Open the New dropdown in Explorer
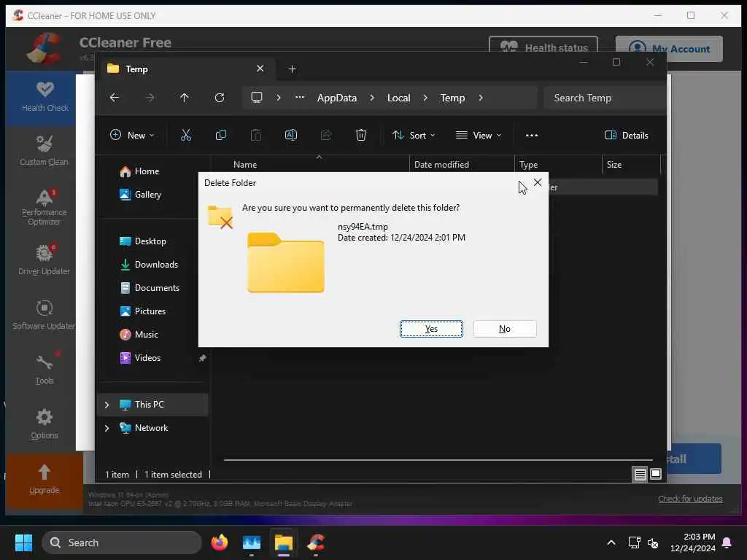747x560 pixels. (132, 135)
